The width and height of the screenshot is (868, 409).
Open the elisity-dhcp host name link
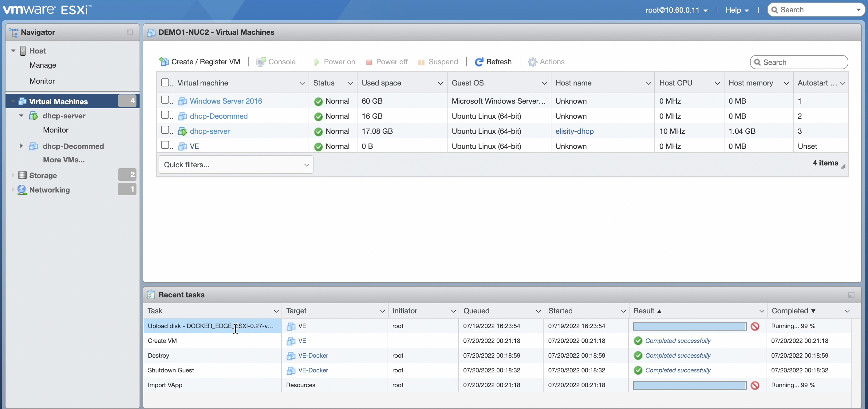[574, 132]
